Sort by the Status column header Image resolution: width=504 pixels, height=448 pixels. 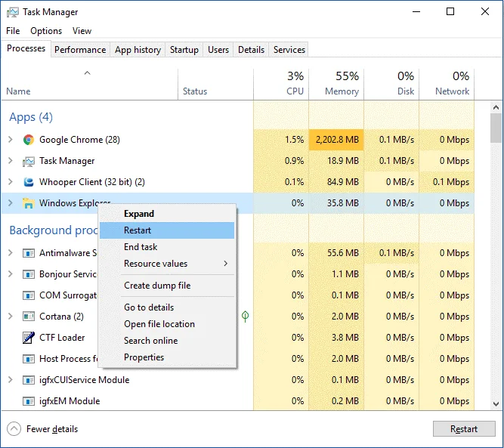(215, 84)
